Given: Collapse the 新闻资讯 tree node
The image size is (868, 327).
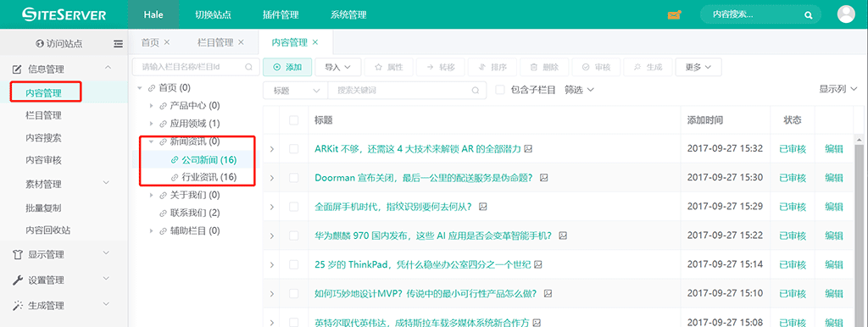Looking at the screenshot, I should [x=152, y=141].
